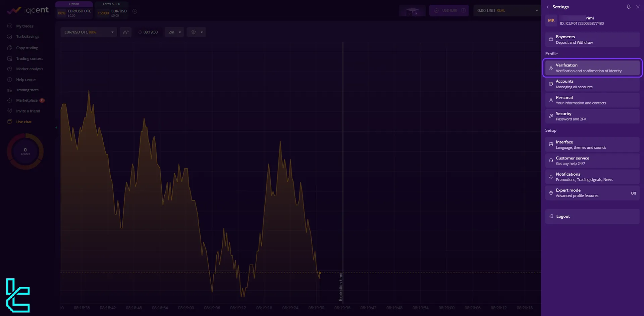Click the Market analysis pie icon
The width and height of the screenshot is (644, 316).
(10, 69)
